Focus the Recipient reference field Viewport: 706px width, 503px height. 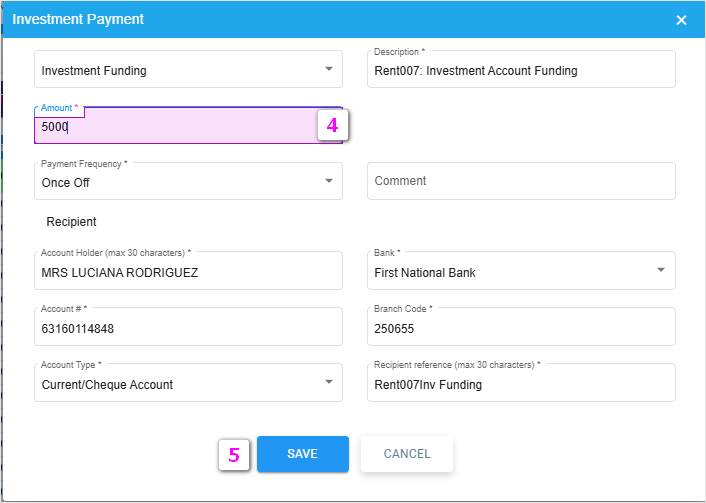[x=520, y=384]
